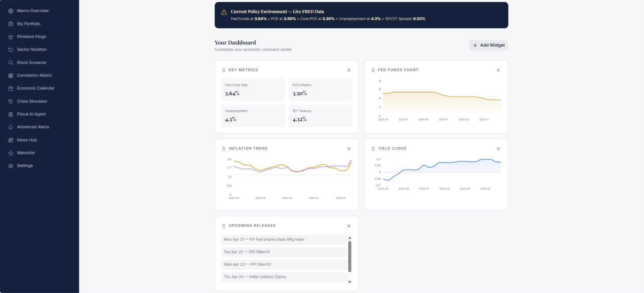Grab the Key Metrics drag handle
This screenshot has width=644, height=293.
tap(224, 70)
